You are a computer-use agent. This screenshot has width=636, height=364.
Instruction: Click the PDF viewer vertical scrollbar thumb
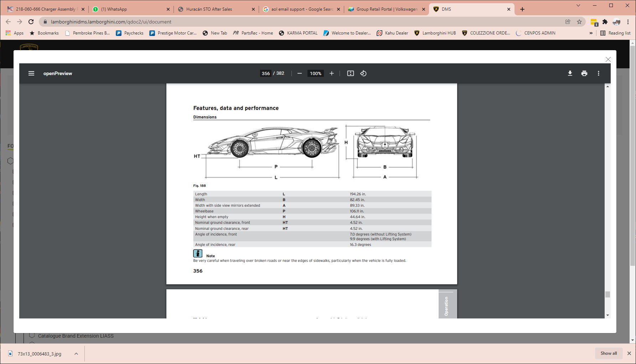tap(607, 294)
